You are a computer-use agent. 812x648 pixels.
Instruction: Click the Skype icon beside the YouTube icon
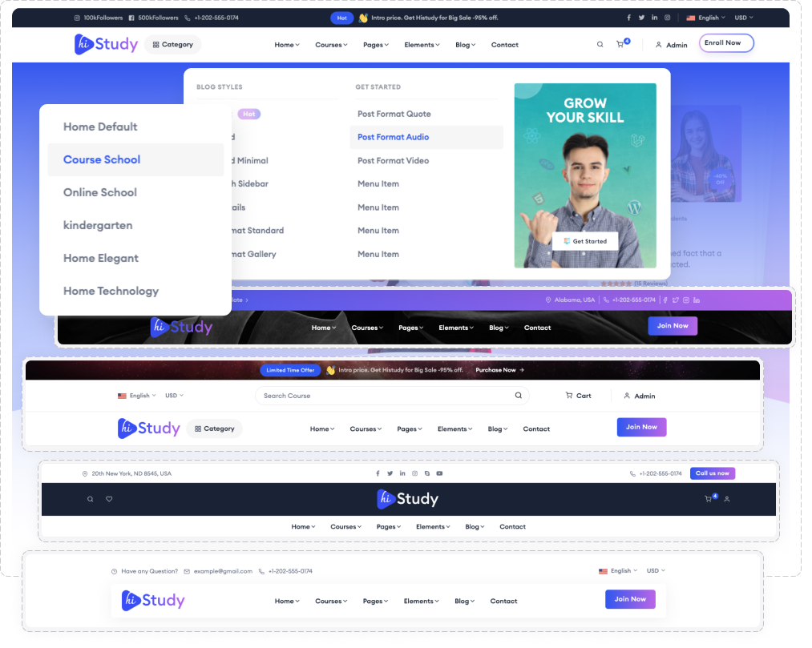427,473
